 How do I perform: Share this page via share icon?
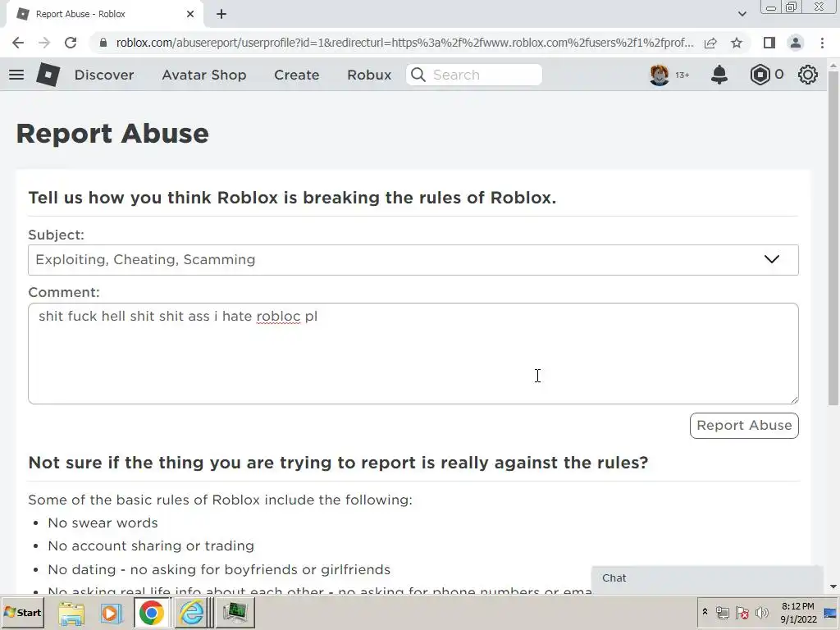tap(710, 43)
